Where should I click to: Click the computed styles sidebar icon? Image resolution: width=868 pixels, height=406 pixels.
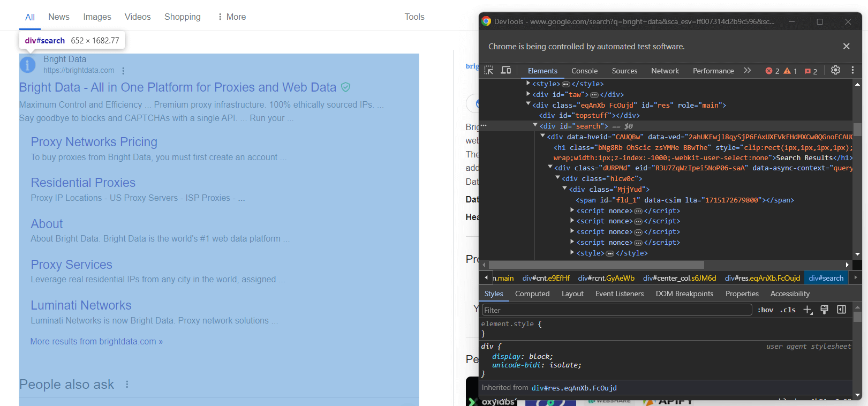pos(841,310)
